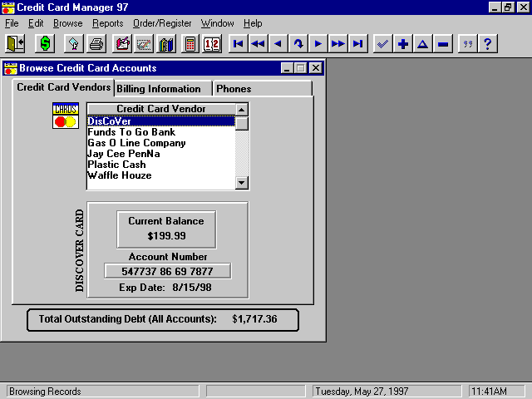Switch to the Billing Information tab
This screenshot has height=399, width=532.
tap(159, 89)
